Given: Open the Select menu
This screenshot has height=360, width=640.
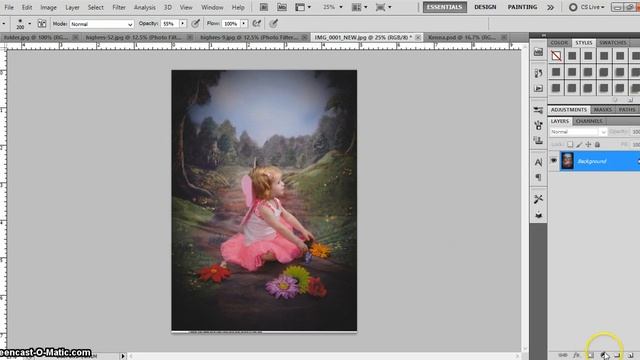Looking at the screenshot, I should (96, 7).
